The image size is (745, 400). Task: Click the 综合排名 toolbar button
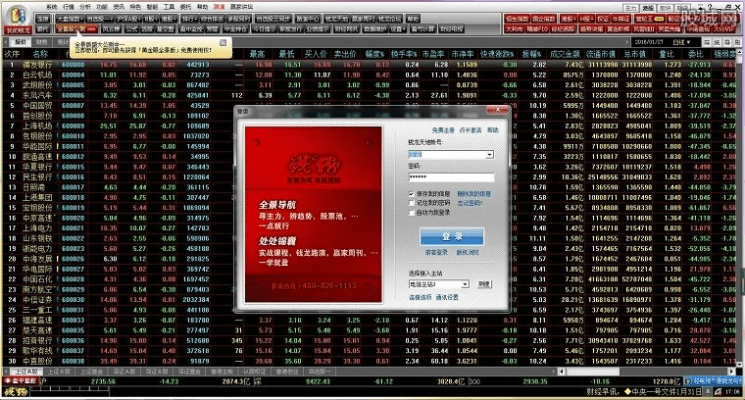[212, 19]
